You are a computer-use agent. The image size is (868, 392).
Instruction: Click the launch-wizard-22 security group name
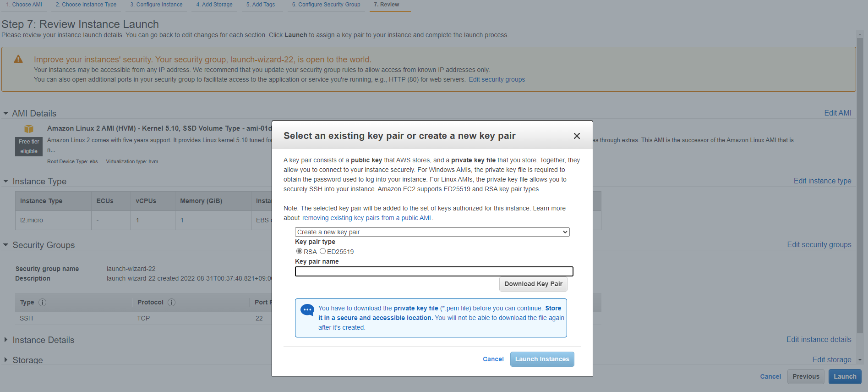[x=131, y=269]
